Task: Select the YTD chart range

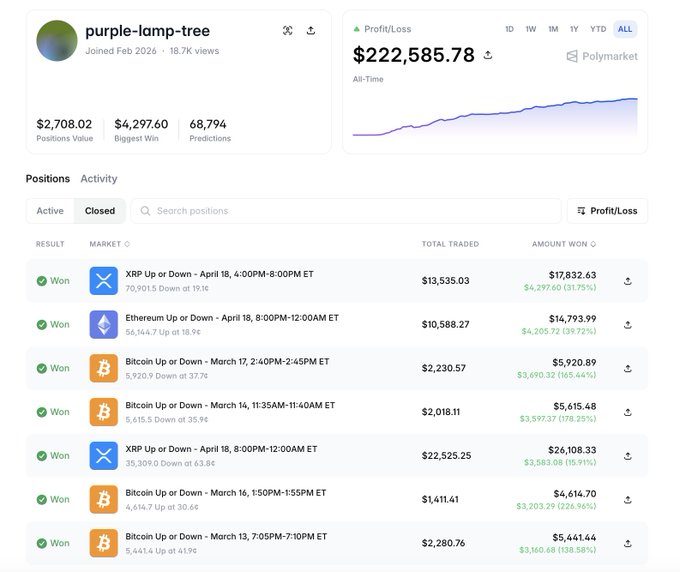Action: pyautogui.click(x=598, y=29)
